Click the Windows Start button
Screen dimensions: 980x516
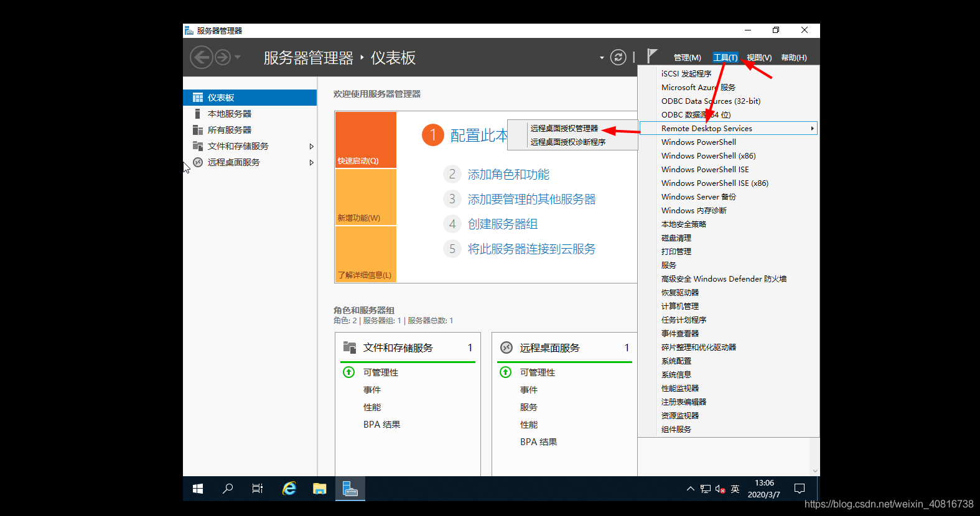point(198,489)
